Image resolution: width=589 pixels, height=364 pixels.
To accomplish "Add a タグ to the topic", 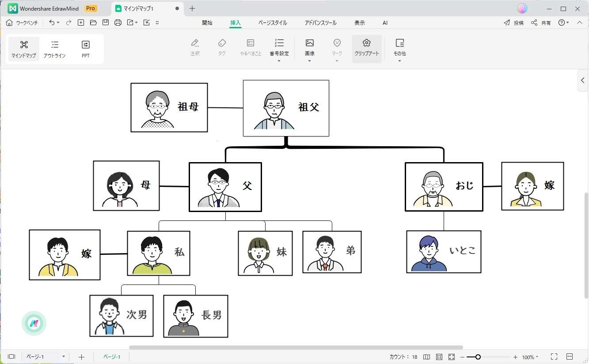I will click(x=222, y=46).
